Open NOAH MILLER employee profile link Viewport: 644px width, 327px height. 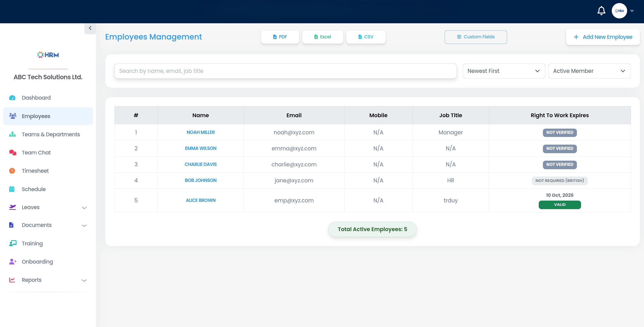click(200, 132)
